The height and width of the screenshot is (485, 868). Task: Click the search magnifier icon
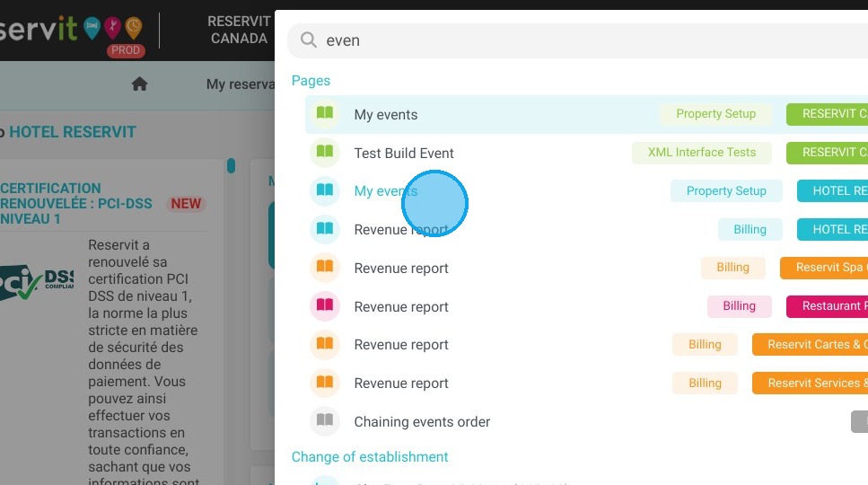pos(309,40)
